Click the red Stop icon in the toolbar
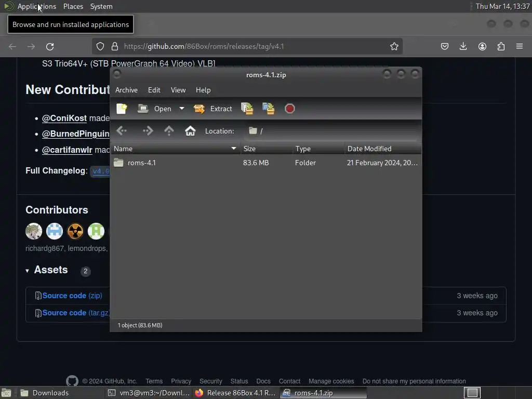Viewport: 532px width, 399px height. tap(290, 109)
